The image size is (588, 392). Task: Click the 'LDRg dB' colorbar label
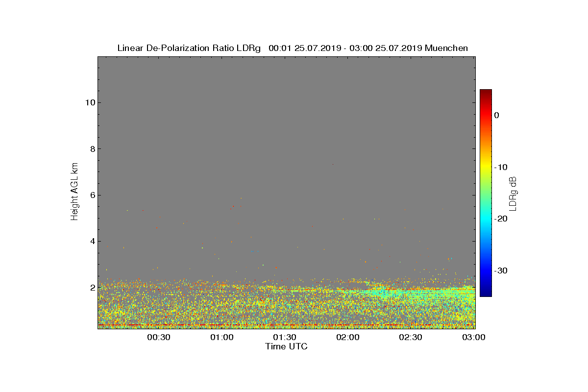[x=513, y=193]
